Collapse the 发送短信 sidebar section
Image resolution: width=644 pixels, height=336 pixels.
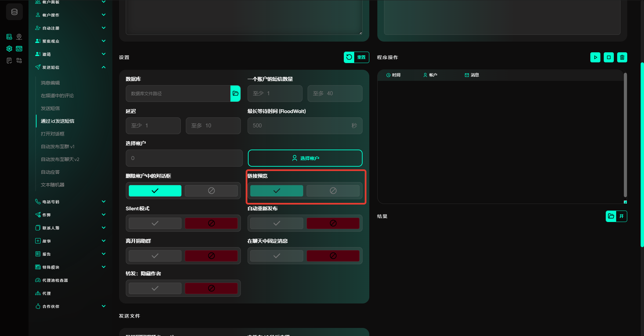104,67
